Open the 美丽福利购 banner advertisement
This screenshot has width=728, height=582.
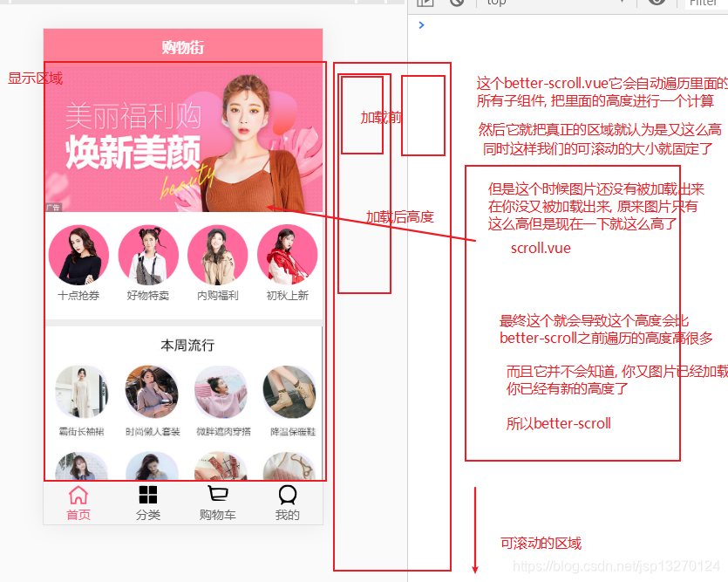pos(183,139)
